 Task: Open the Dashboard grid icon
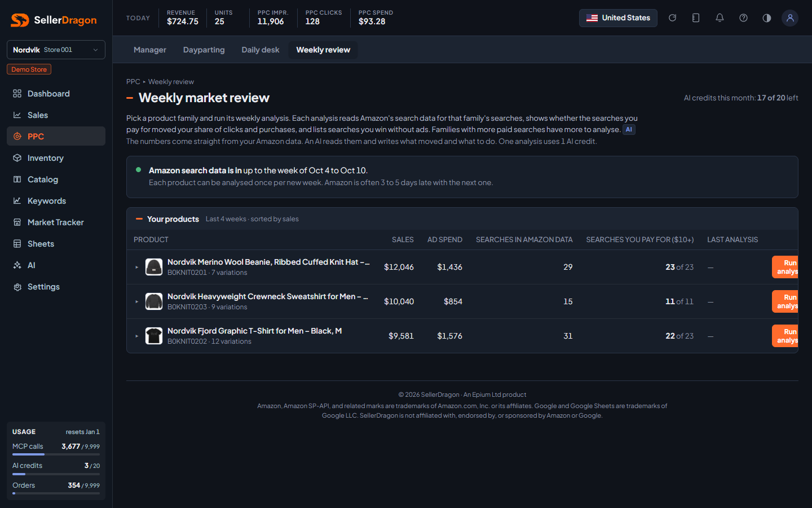pos(17,94)
